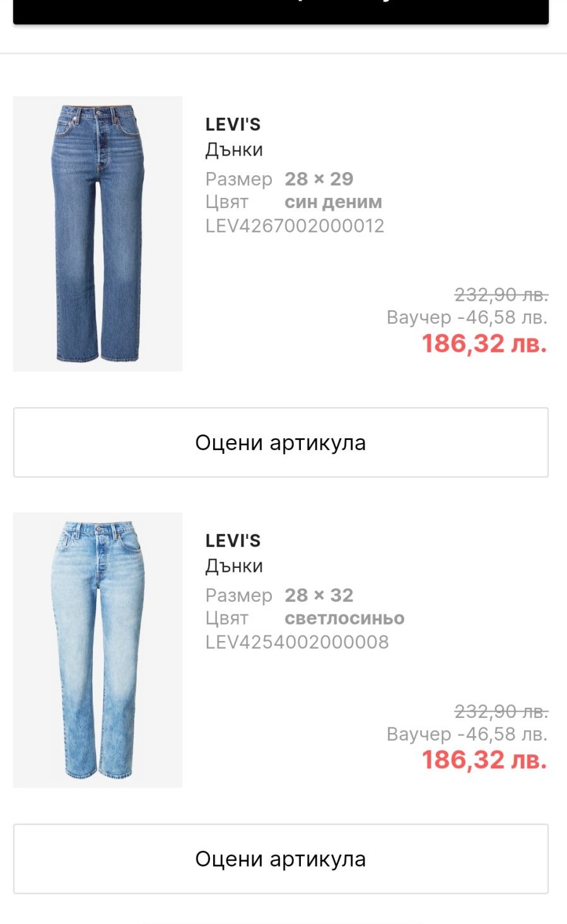Image resolution: width=567 pixels, height=924 pixels.
Task: Open the light blue jeans thumbnail
Action: tap(98, 650)
